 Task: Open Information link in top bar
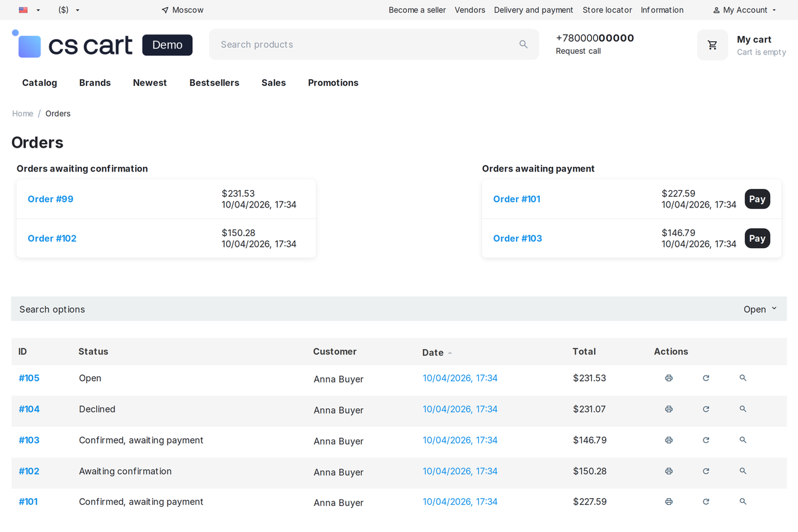point(662,10)
